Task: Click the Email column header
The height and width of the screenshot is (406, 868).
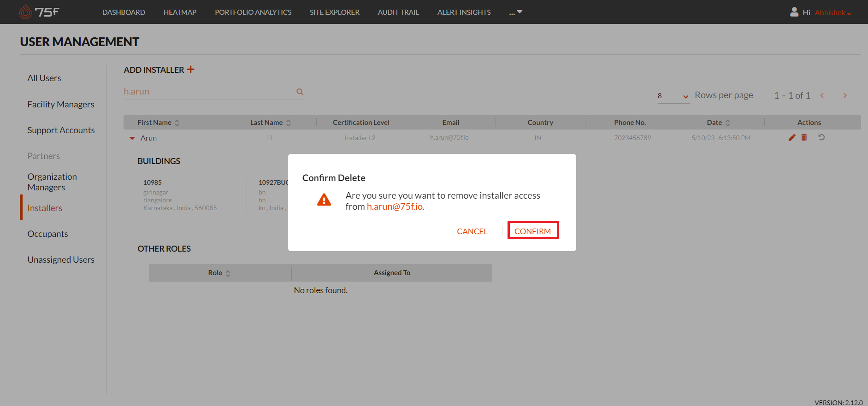Action: point(451,122)
